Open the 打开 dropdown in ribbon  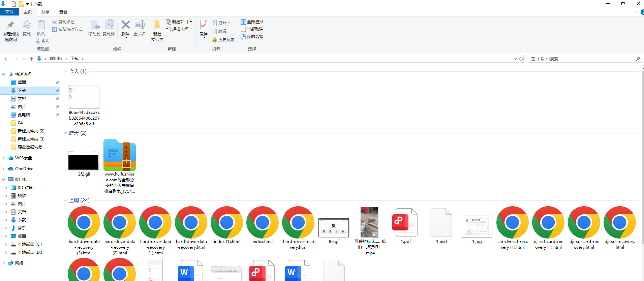tap(221, 23)
